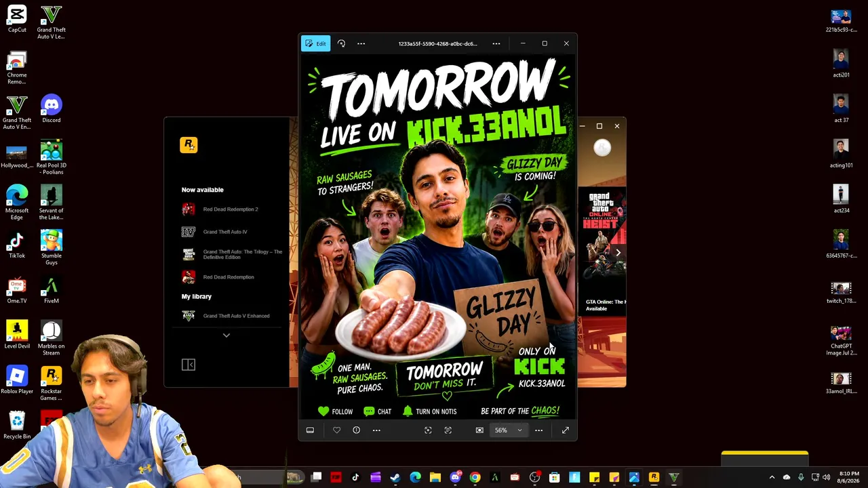868x488 pixels.
Task: Select the acting101 desktop image file
Action: point(841,155)
